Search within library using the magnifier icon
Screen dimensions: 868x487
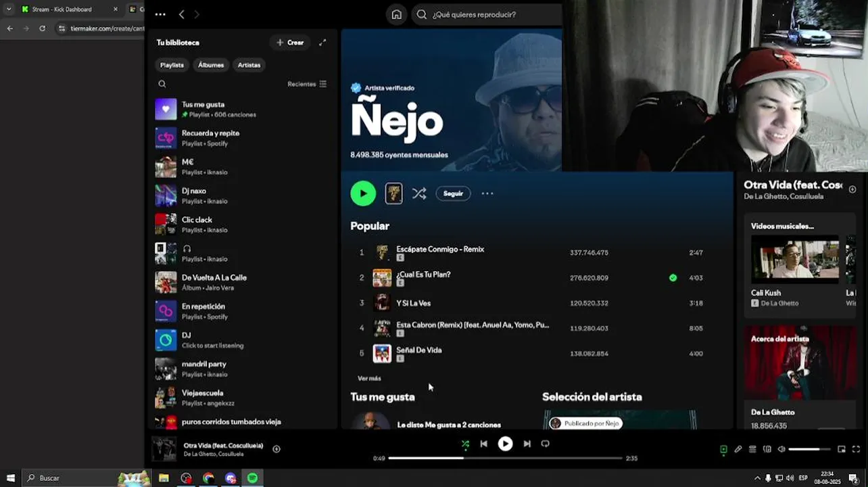(162, 84)
